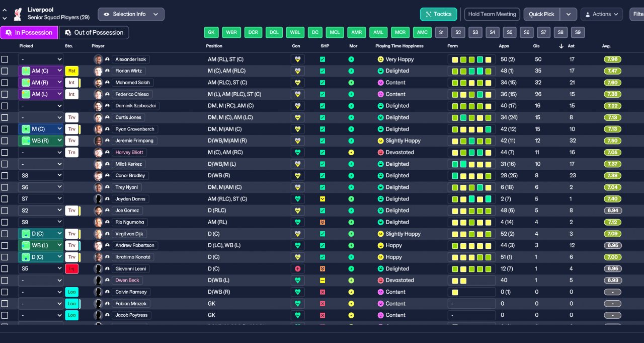Screen dimensions: 644x343
Task: Click Virgil van Dijk's player portrait
Action: 98,234
